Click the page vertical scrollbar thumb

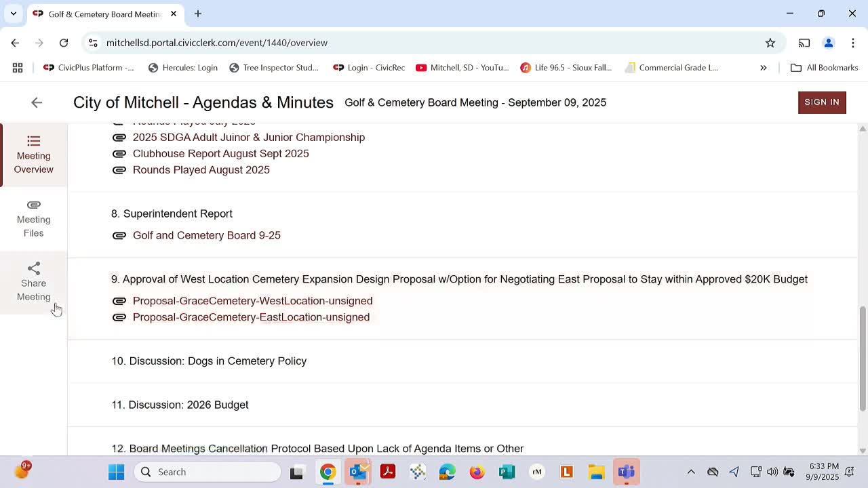pyautogui.click(x=863, y=358)
